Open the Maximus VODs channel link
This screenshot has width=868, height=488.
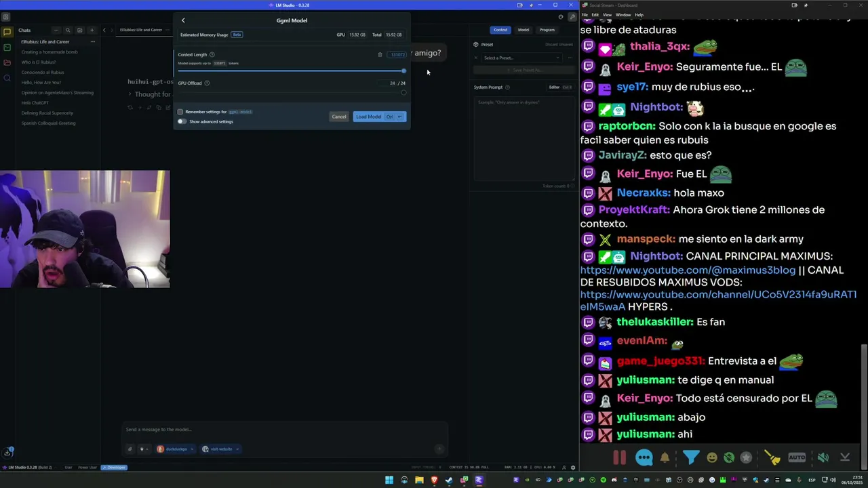coord(718,300)
